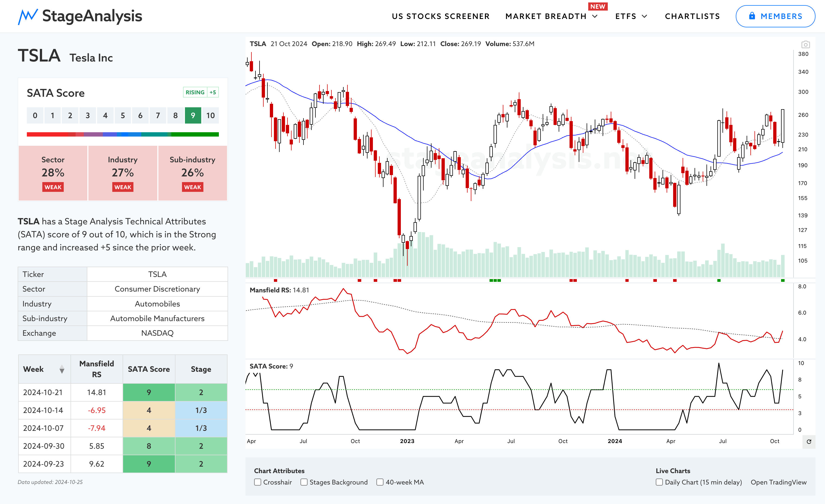Click the SATA Score: 9 chart label
Image resolution: width=825 pixels, height=504 pixels.
(x=271, y=366)
